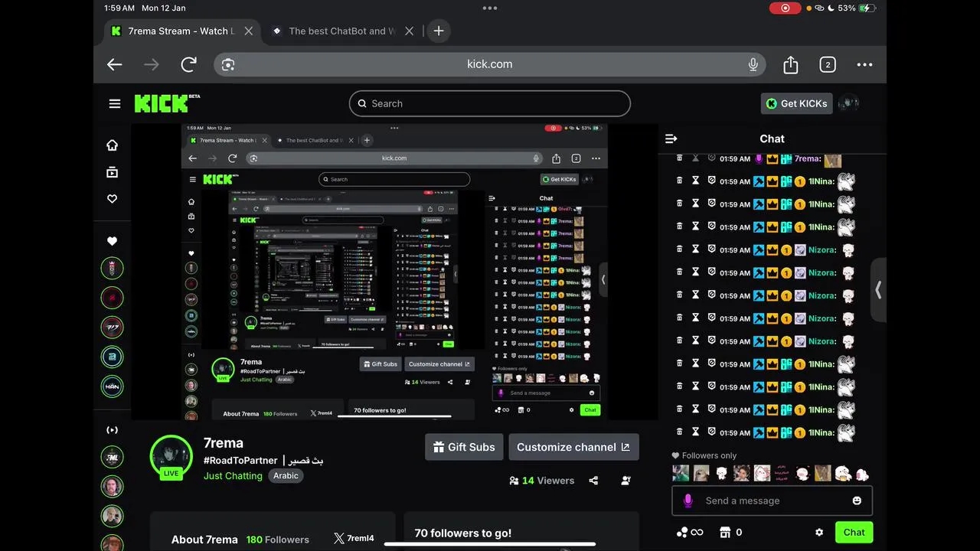
Task: Open the Browse icon in sidebar
Action: 113,172
